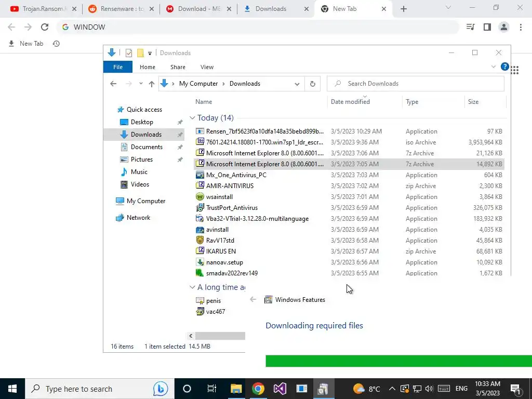Select My Computer in navigation pane
Image resolution: width=532 pixels, height=399 pixels.
coord(146,201)
